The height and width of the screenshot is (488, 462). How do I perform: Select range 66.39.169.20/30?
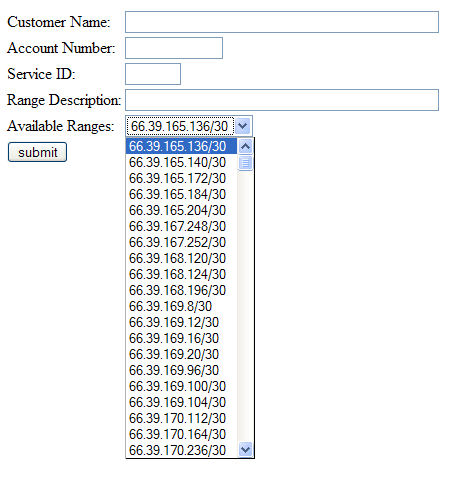pos(181,354)
